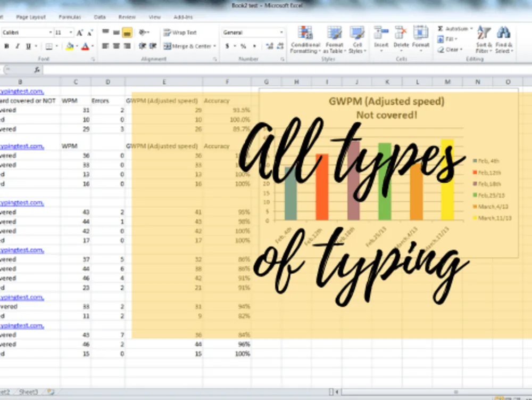The height and width of the screenshot is (400, 532).
Task: Switch to the Page Layout tab
Action: point(30,17)
